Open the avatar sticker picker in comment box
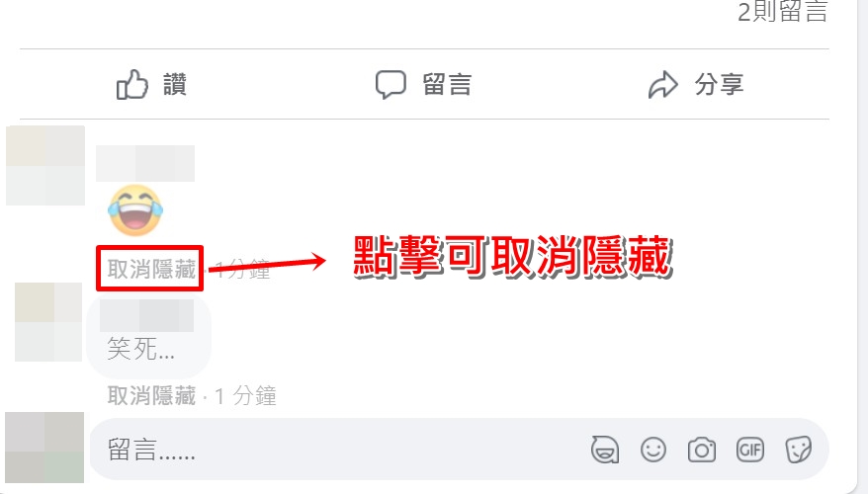This screenshot has width=868, height=494. (x=604, y=450)
